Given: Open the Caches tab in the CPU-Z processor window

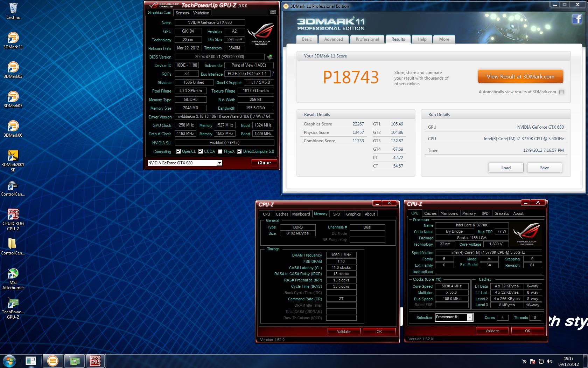Looking at the screenshot, I should tap(430, 213).
